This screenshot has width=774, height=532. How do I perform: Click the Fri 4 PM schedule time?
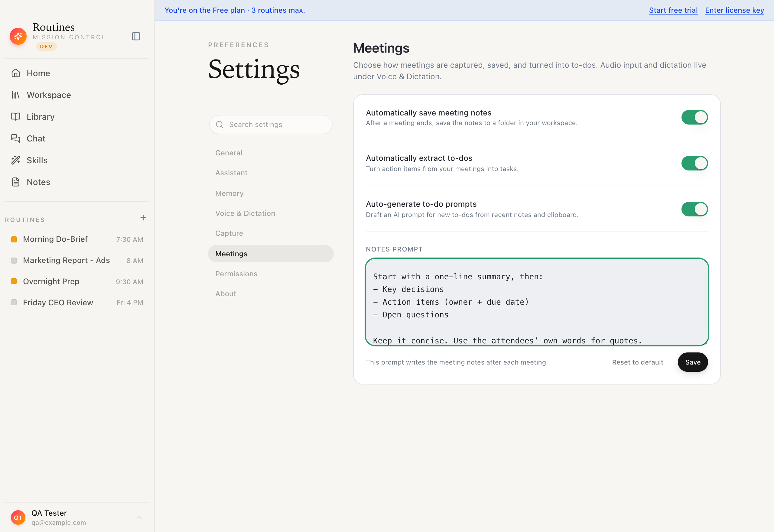[x=130, y=302]
